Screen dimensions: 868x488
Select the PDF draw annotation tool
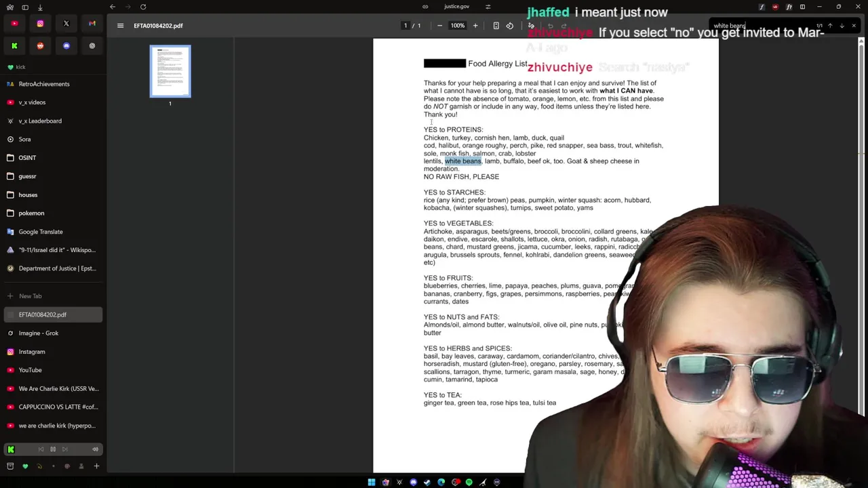point(531,26)
